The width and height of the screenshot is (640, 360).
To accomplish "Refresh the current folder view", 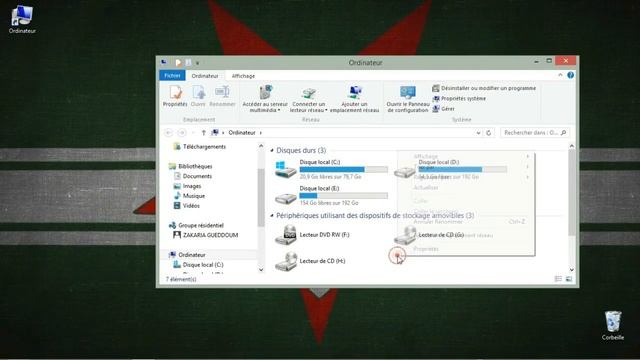I will [489, 133].
